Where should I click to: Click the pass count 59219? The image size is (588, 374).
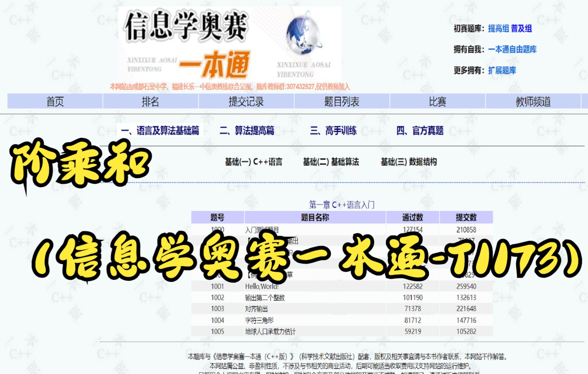413,332
